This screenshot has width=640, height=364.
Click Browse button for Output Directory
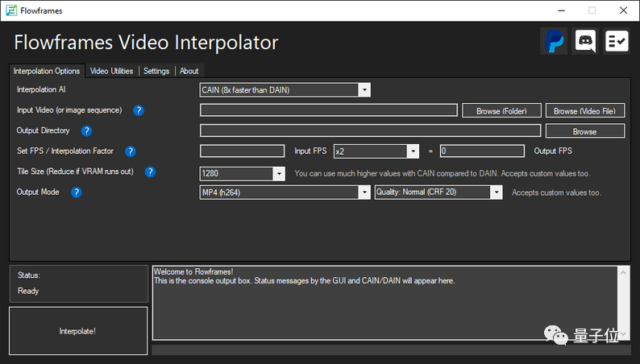click(x=585, y=131)
